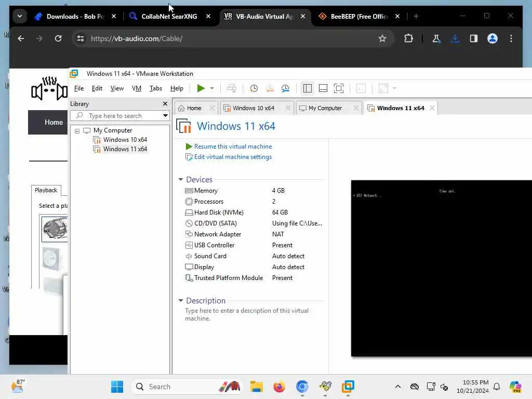
Task: Open the Windows Start button
Action: point(117,387)
